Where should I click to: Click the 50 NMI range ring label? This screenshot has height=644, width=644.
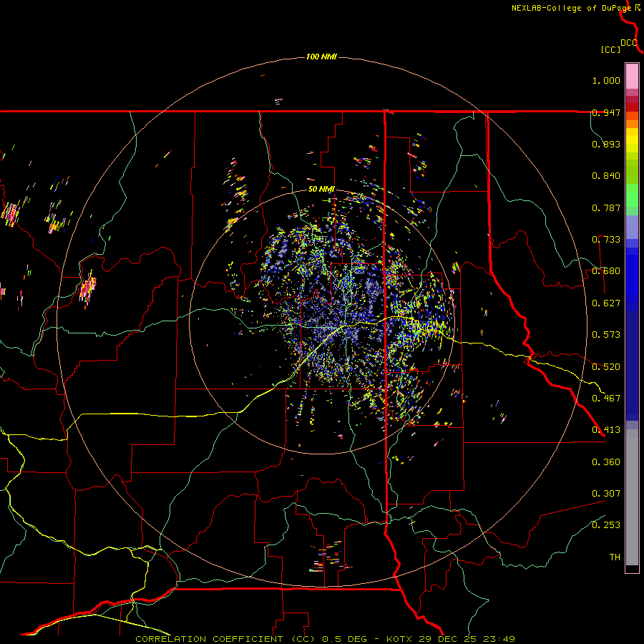tap(321, 189)
